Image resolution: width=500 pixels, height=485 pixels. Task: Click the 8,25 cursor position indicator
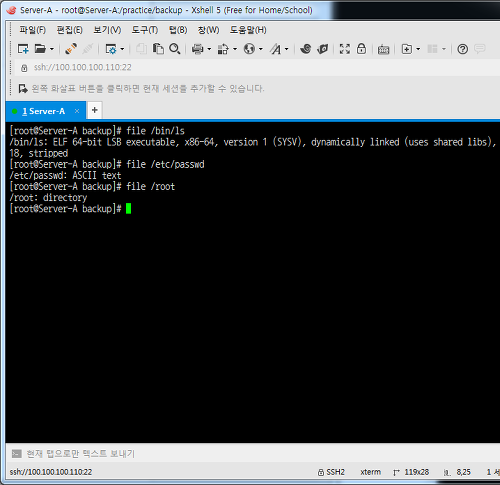pos(457,472)
